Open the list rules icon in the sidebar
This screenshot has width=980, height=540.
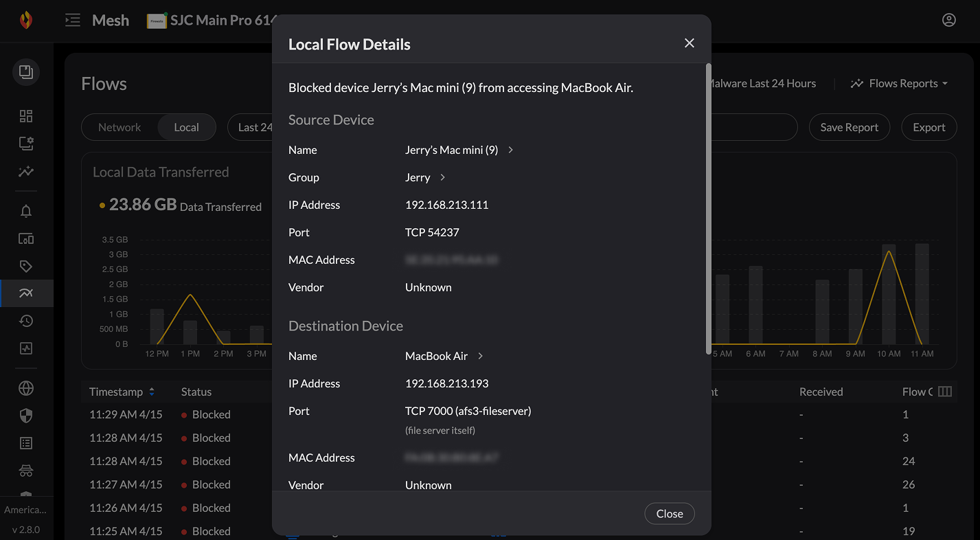26,443
